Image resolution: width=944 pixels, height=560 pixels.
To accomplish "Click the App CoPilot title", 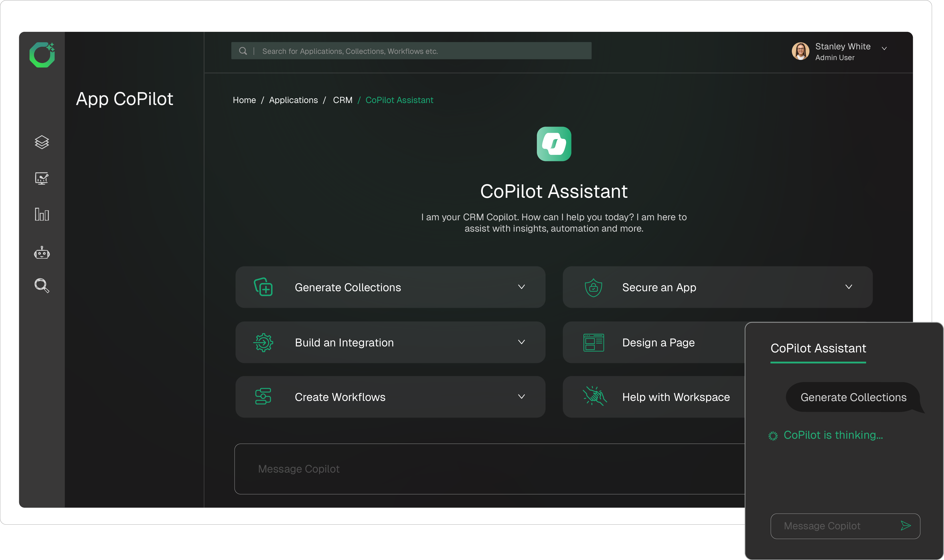I will pos(124,99).
